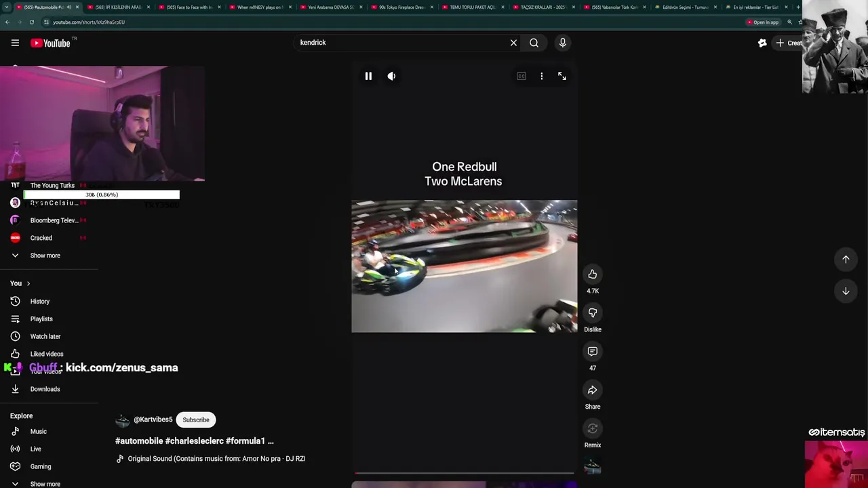
Task: Open the comments panel showing 47
Action: [x=593, y=351]
